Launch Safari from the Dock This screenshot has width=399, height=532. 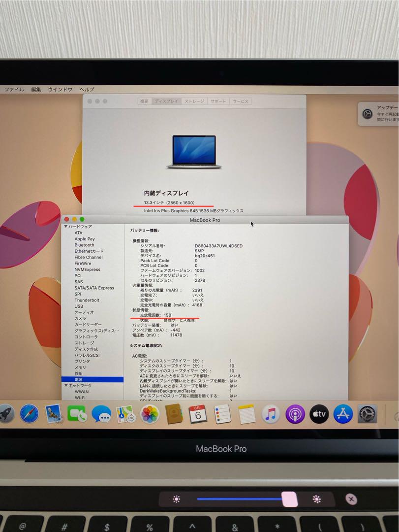pos(29,414)
